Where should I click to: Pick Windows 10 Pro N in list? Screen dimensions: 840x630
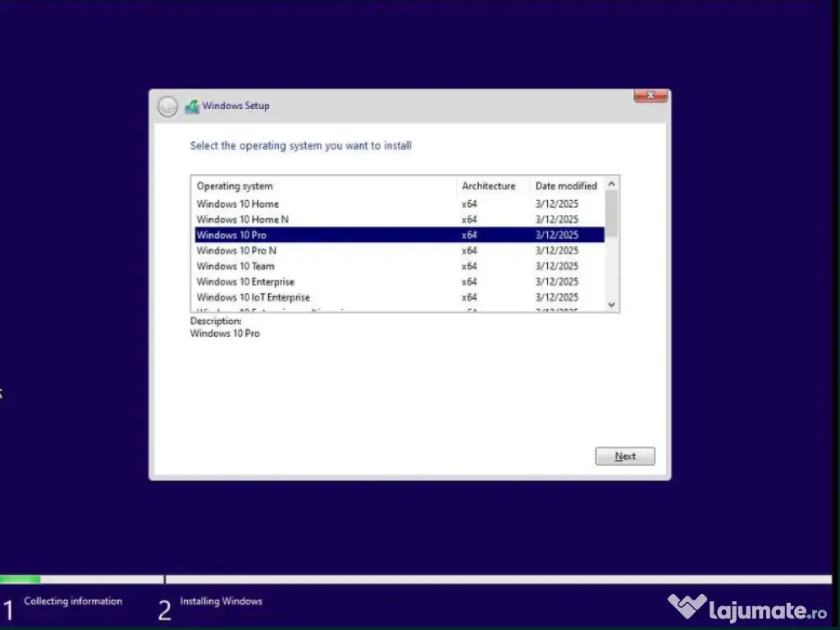pyautogui.click(x=237, y=251)
